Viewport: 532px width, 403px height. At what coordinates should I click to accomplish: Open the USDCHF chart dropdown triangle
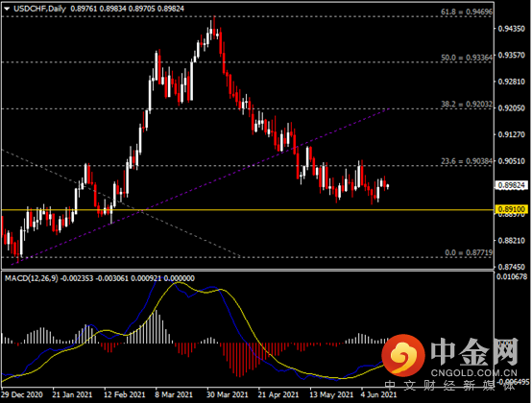tap(7, 10)
